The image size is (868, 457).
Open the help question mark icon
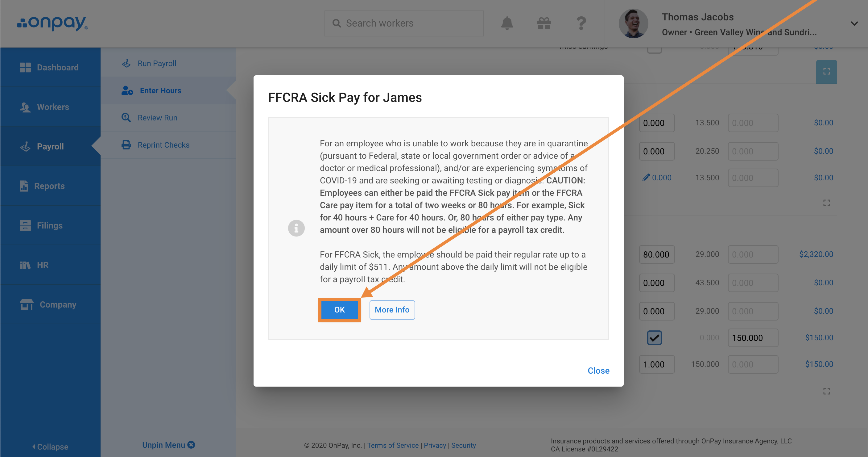(x=581, y=23)
